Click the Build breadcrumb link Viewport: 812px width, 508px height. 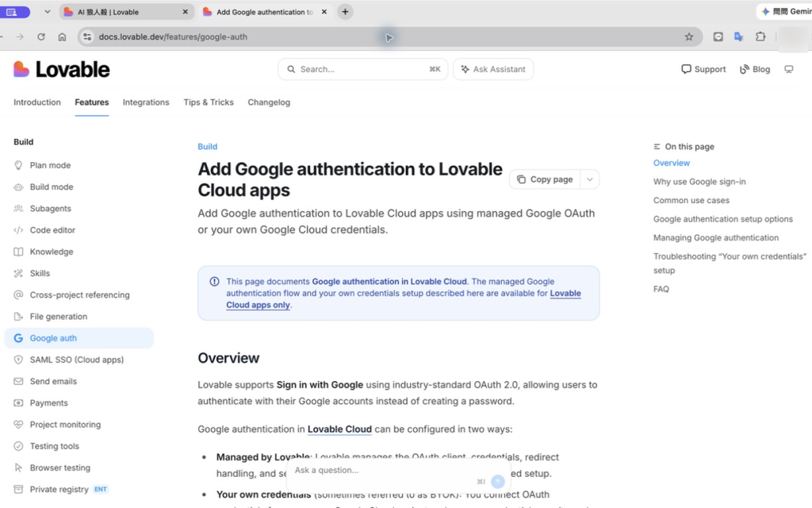207,147
